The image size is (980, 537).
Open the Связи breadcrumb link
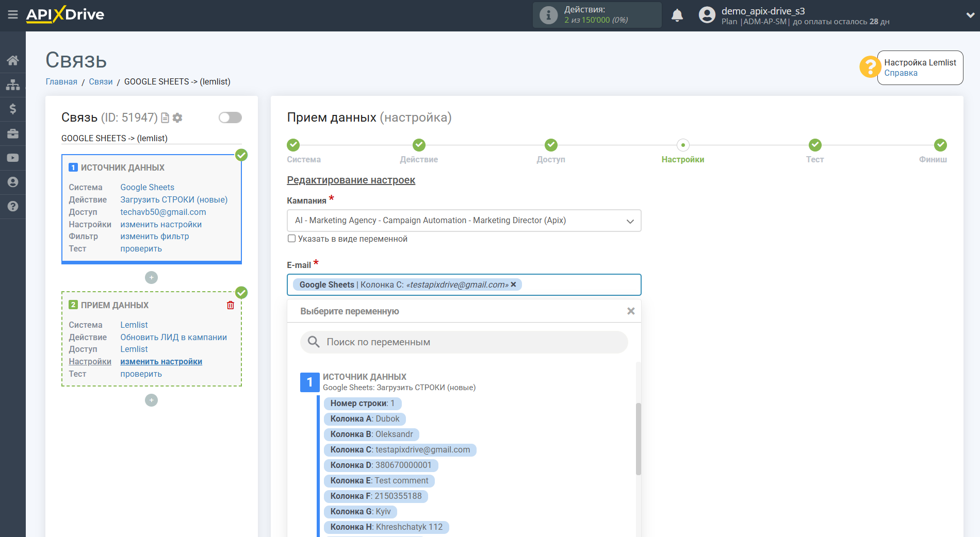[101, 81]
